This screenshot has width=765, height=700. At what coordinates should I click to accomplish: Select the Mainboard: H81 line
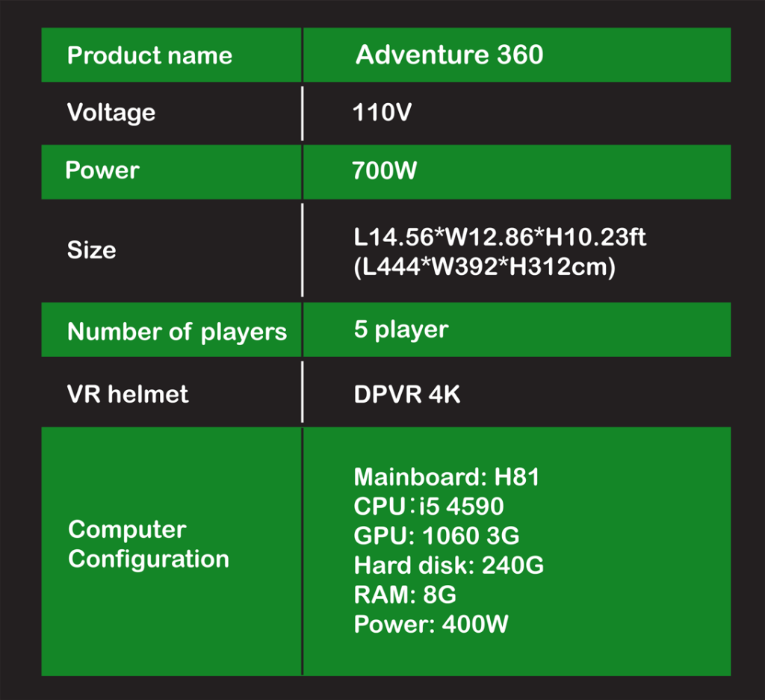pyautogui.click(x=447, y=477)
